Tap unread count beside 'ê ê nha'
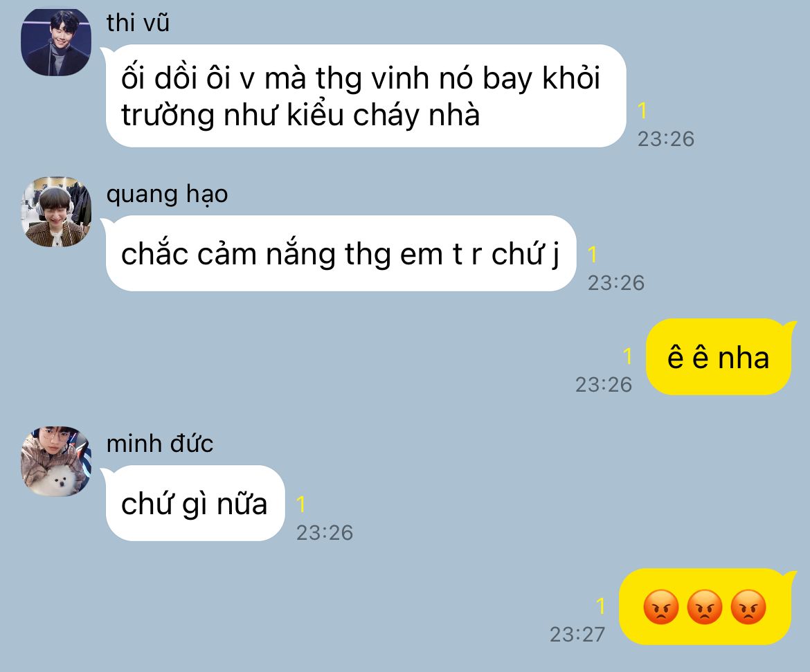The height and width of the screenshot is (672, 810). (x=628, y=356)
